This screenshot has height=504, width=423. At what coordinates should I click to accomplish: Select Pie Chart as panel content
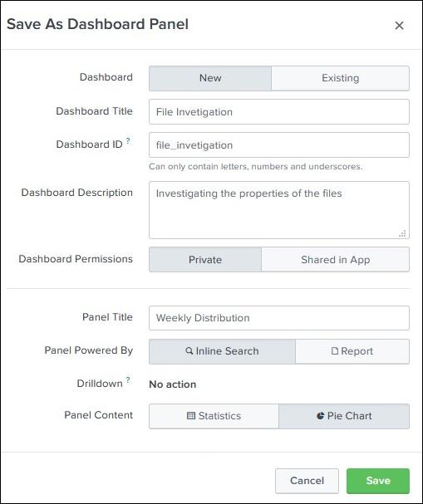(x=344, y=416)
